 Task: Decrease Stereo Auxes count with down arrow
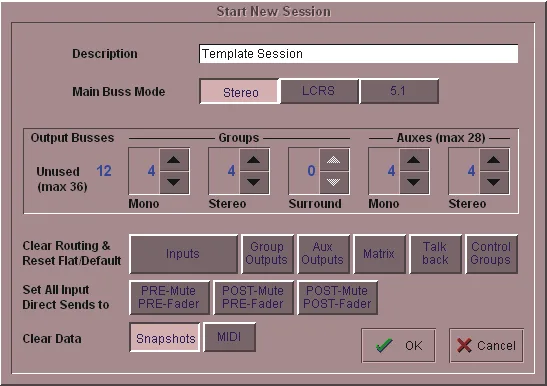[494, 182]
